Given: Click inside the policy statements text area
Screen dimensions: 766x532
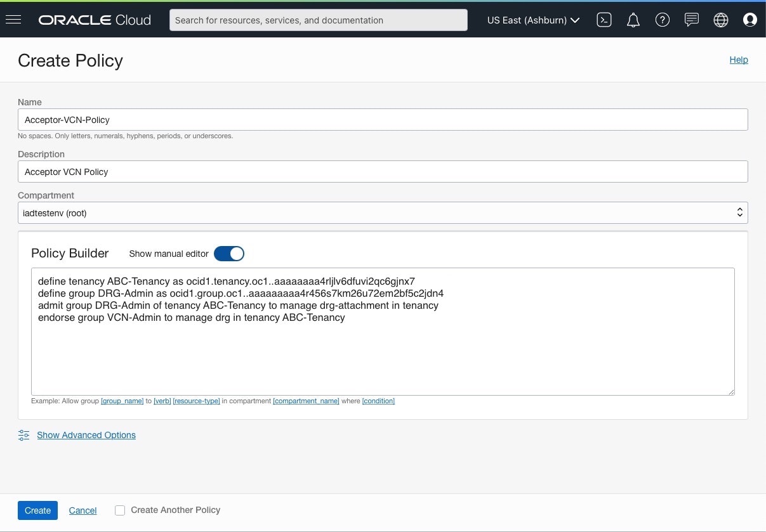Looking at the screenshot, I should tap(383, 332).
